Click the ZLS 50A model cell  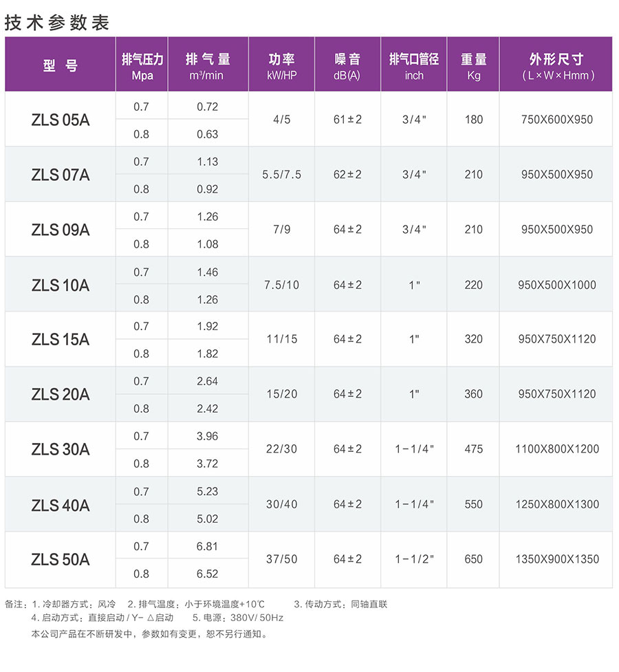60,560
